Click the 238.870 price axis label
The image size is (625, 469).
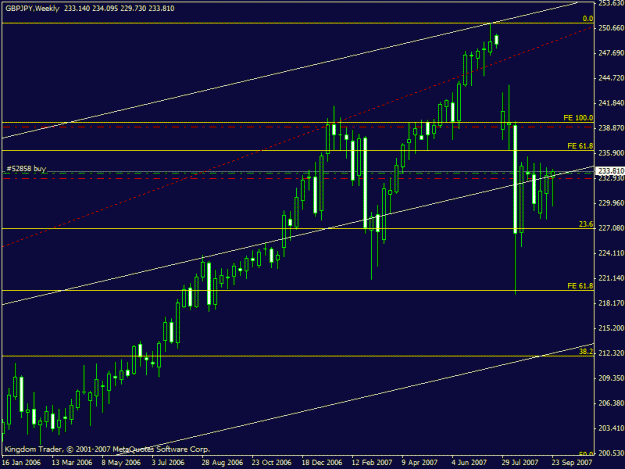(x=611, y=128)
